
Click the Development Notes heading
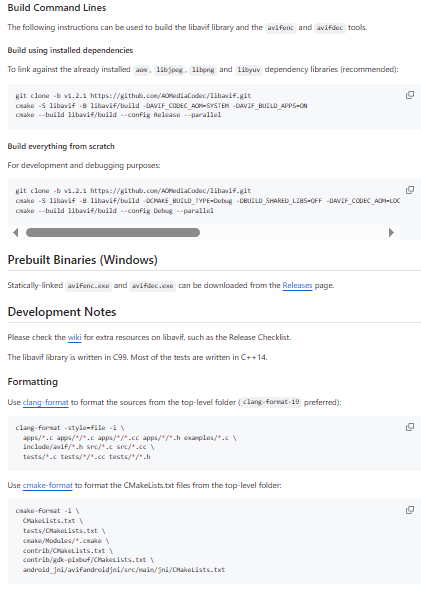62,312
